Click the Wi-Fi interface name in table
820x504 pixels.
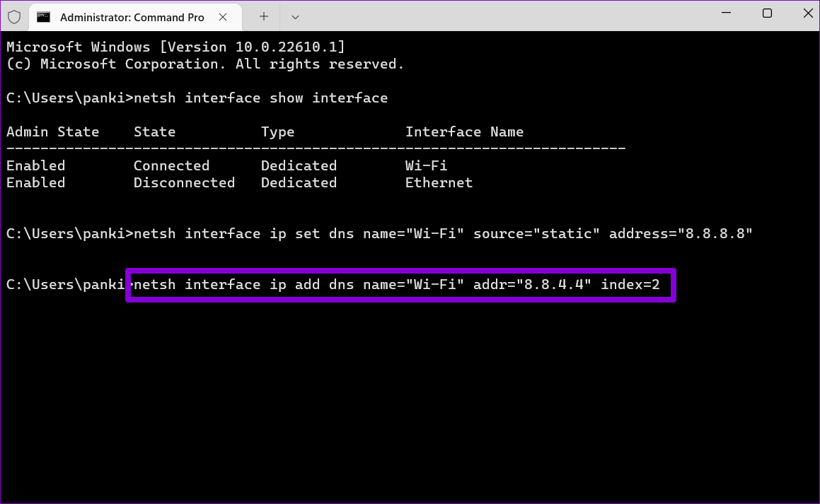(426, 165)
